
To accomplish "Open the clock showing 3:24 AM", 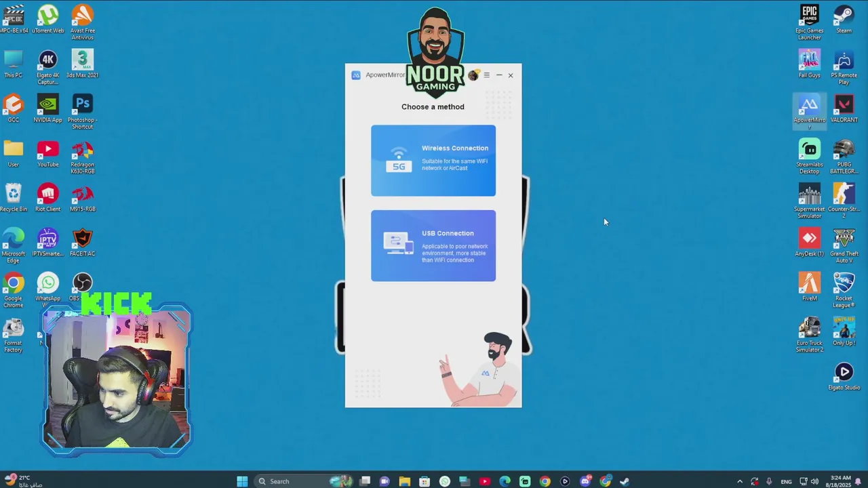I will (x=839, y=481).
